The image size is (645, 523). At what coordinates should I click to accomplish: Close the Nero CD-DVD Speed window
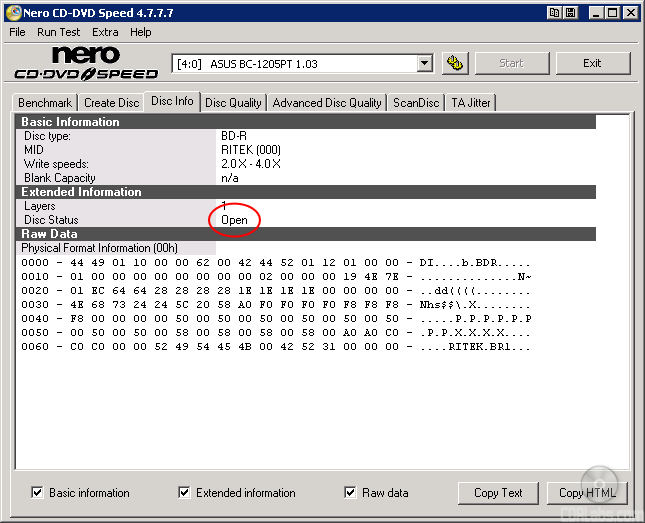[629, 12]
